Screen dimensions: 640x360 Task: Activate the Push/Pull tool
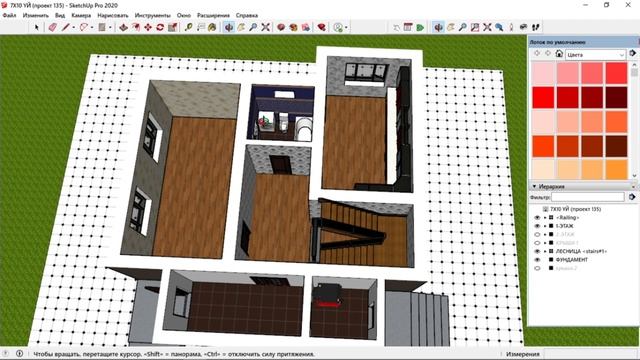(123, 27)
